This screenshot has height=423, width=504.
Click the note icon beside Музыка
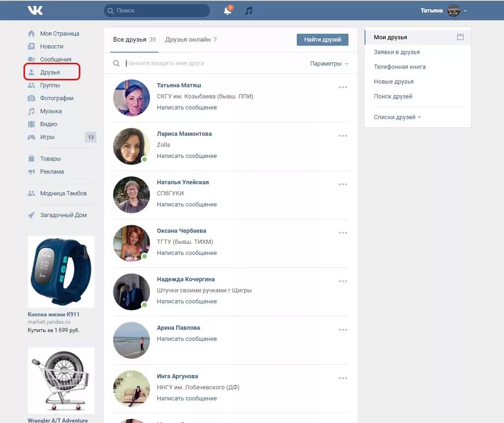(31, 111)
